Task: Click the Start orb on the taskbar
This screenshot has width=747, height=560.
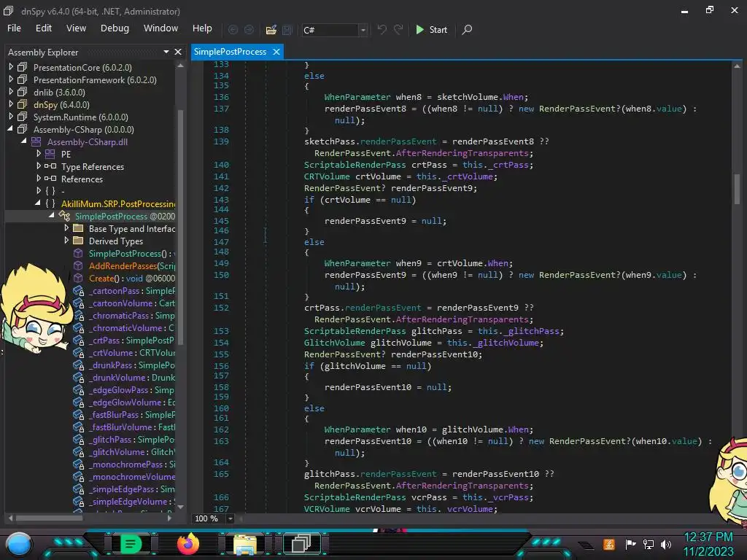Action: pos(19,545)
